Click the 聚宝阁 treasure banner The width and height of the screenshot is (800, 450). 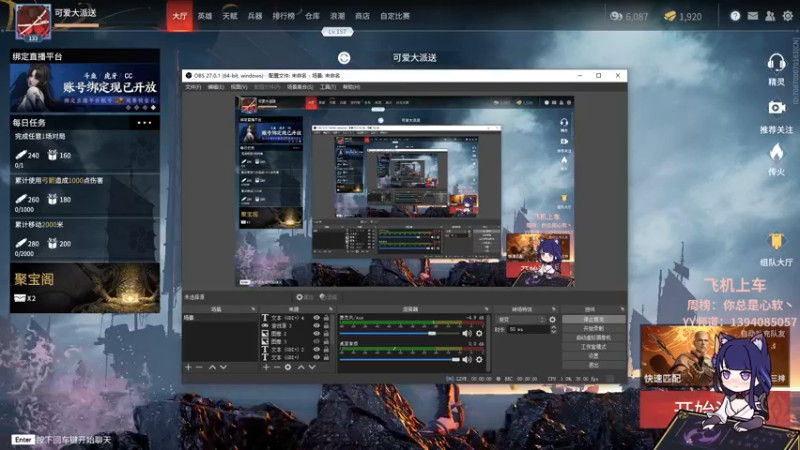(x=85, y=288)
